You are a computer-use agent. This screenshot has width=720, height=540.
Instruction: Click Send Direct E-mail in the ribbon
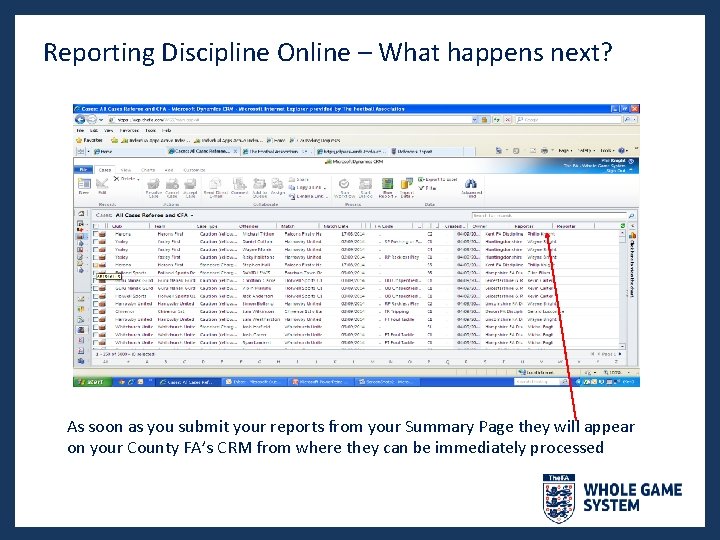pos(215,188)
